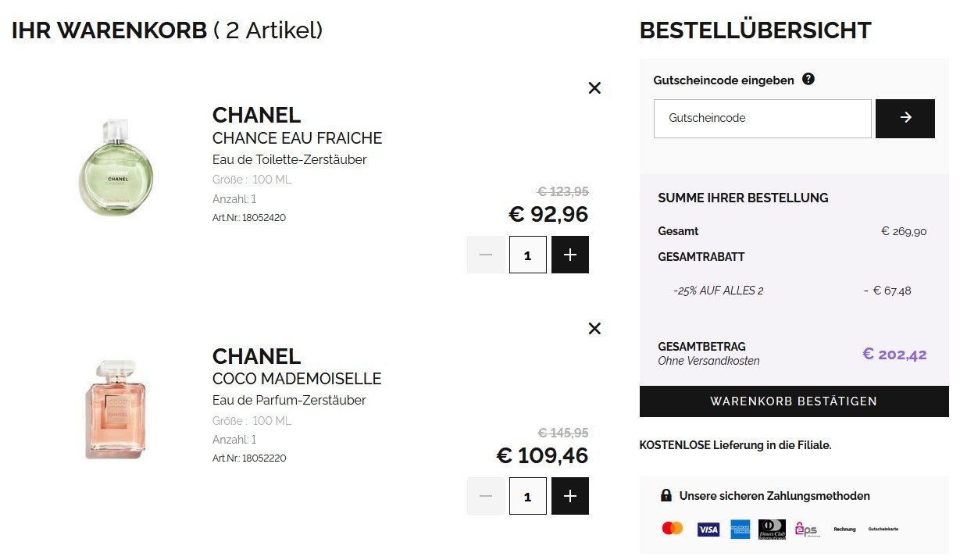Decrease Chance Eau Fraiche quantity with minus
Viewport: 960px width, 560px height.
(x=486, y=255)
